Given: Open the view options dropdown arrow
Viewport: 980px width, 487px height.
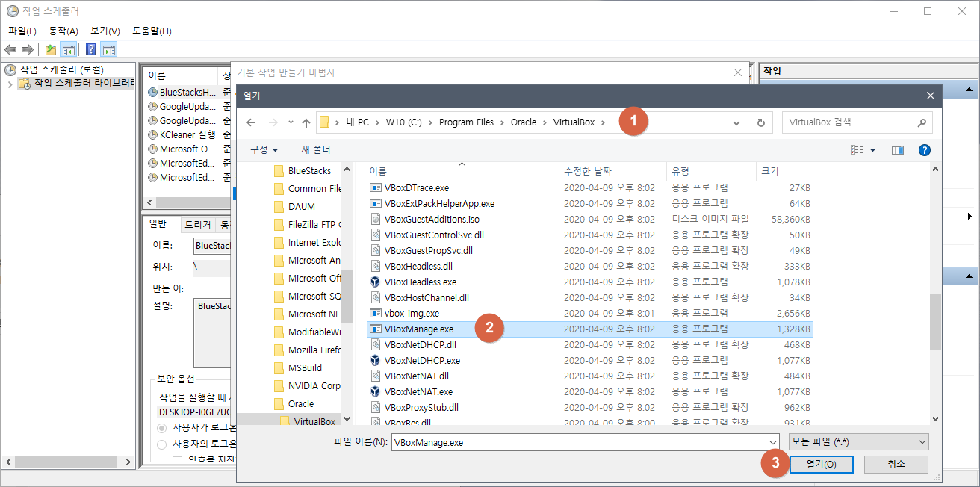Looking at the screenshot, I should (x=873, y=150).
